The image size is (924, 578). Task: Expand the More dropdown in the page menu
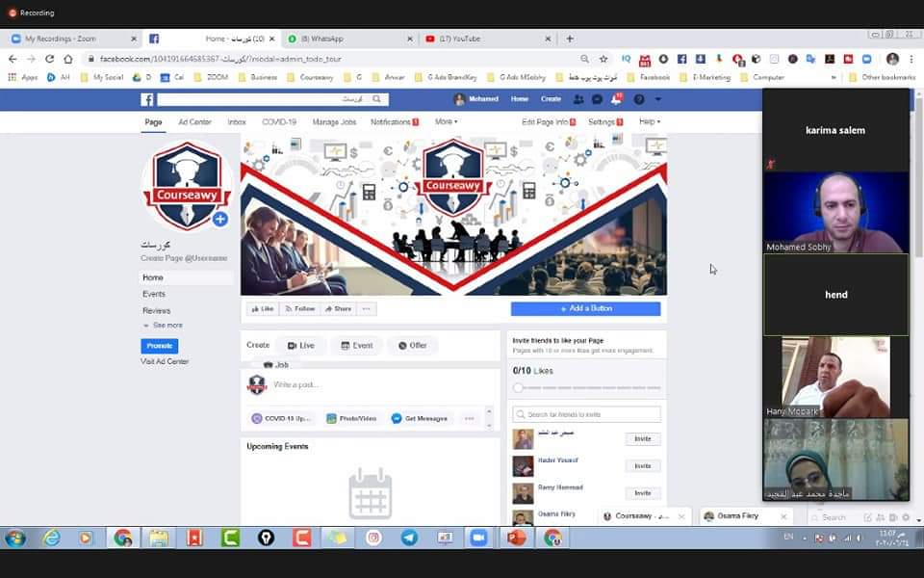(446, 121)
